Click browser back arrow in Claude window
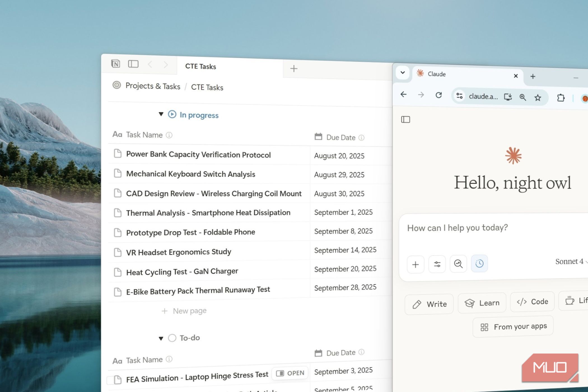This screenshot has height=392, width=588. point(403,94)
